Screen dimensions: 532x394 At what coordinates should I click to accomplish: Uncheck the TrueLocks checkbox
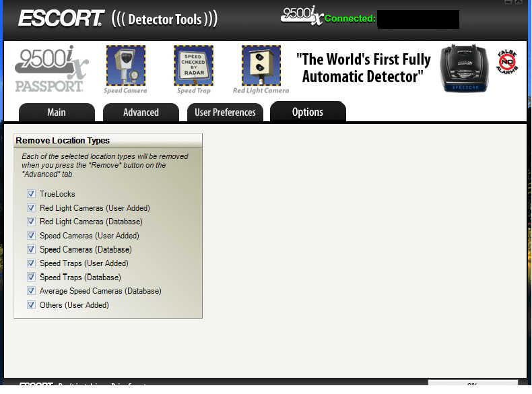31,194
